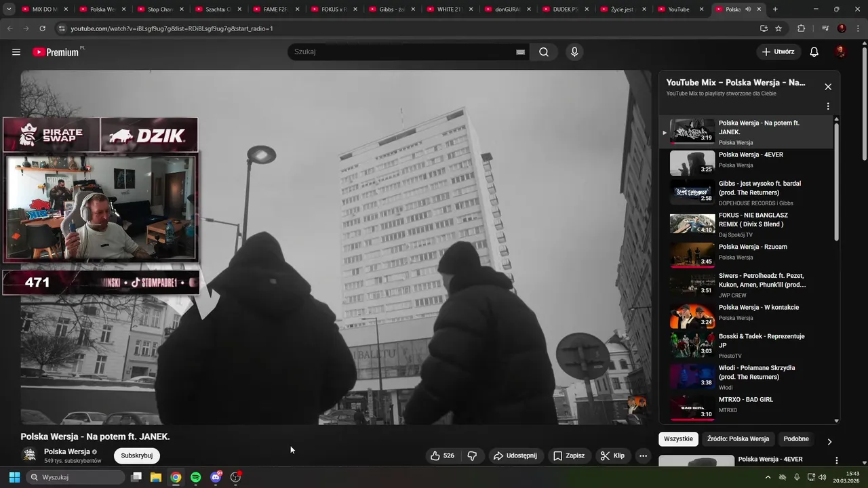868x488 pixels.
Task: Switch to the 'FAME F2F' tab
Action: 276,9
